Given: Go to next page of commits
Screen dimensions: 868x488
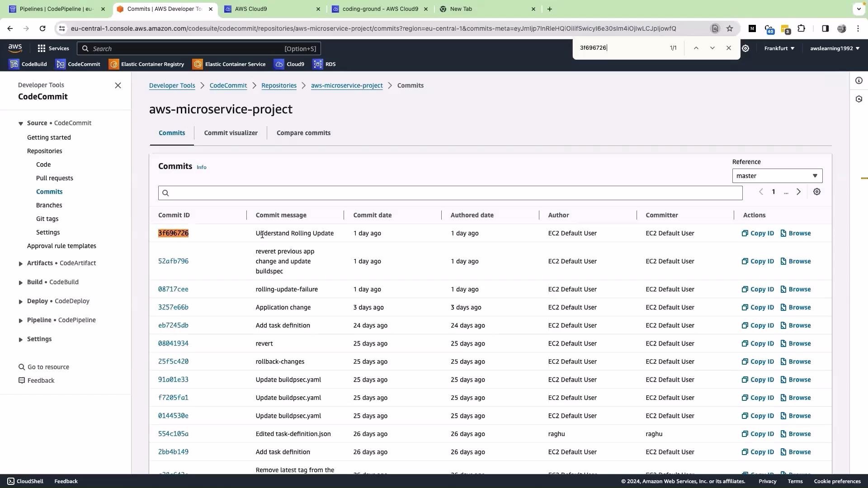Looking at the screenshot, I should (x=799, y=192).
